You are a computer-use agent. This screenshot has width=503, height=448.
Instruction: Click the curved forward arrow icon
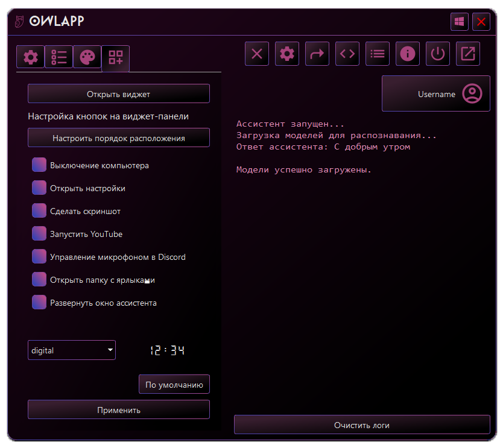pos(317,54)
